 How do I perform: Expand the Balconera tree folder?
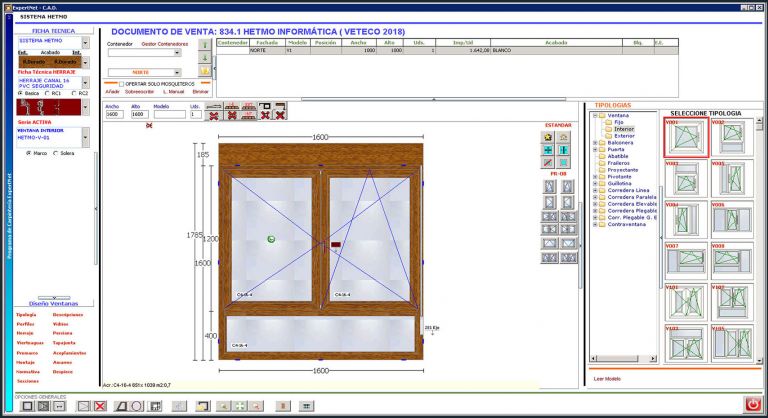pyautogui.click(x=595, y=142)
